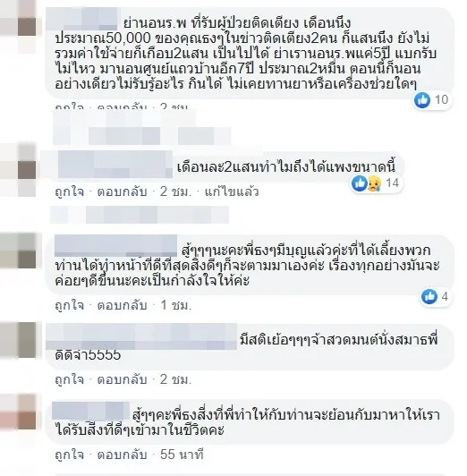Click the thumbs-up reaction icon beside count 4
The width and height of the screenshot is (467, 476).
429,296
